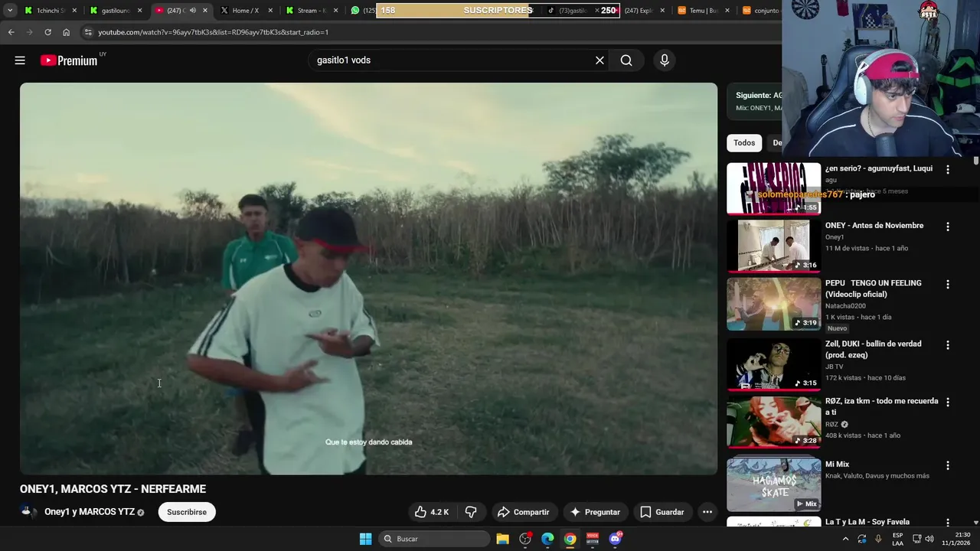Like the video with thumbs up

click(x=432, y=512)
